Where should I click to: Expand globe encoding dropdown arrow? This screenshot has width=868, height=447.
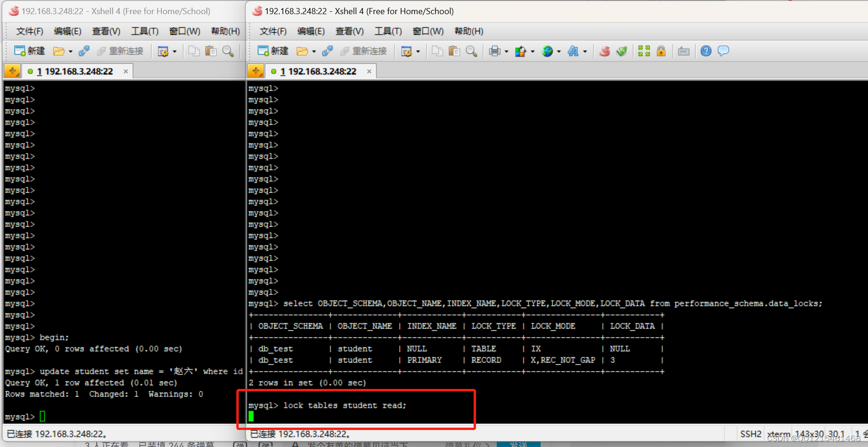tap(559, 51)
